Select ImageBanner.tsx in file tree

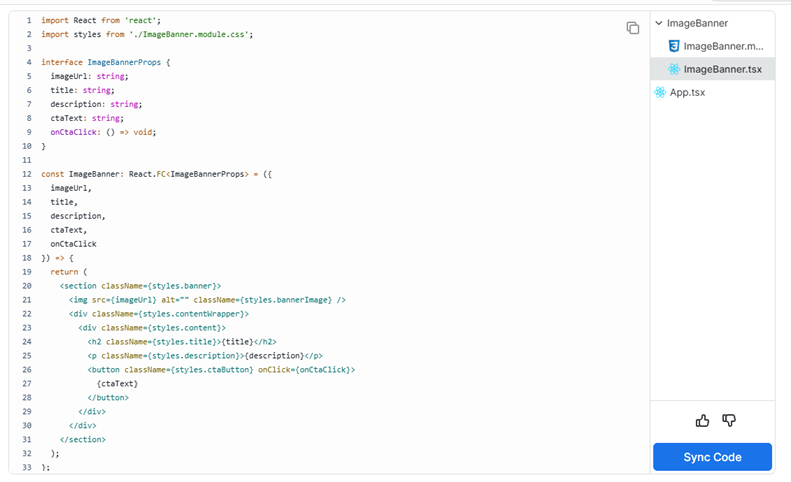pos(722,69)
